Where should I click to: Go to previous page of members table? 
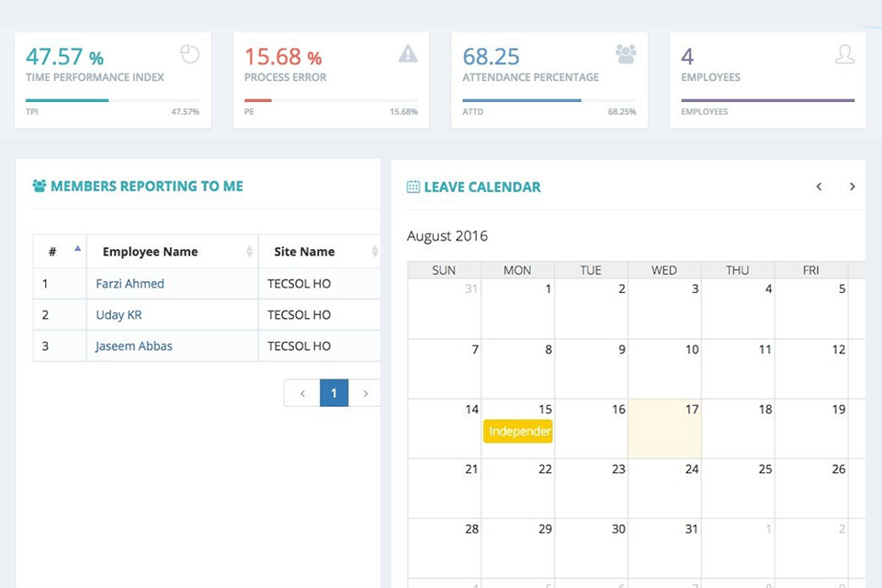pyautogui.click(x=302, y=392)
